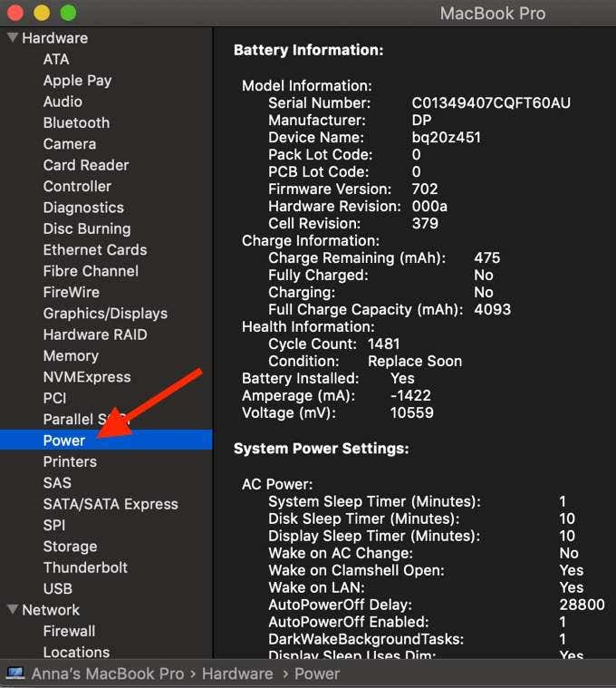Image resolution: width=616 pixels, height=688 pixels.
Task: Show the Storage hardware details
Action: pyautogui.click(x=70, y=547)
